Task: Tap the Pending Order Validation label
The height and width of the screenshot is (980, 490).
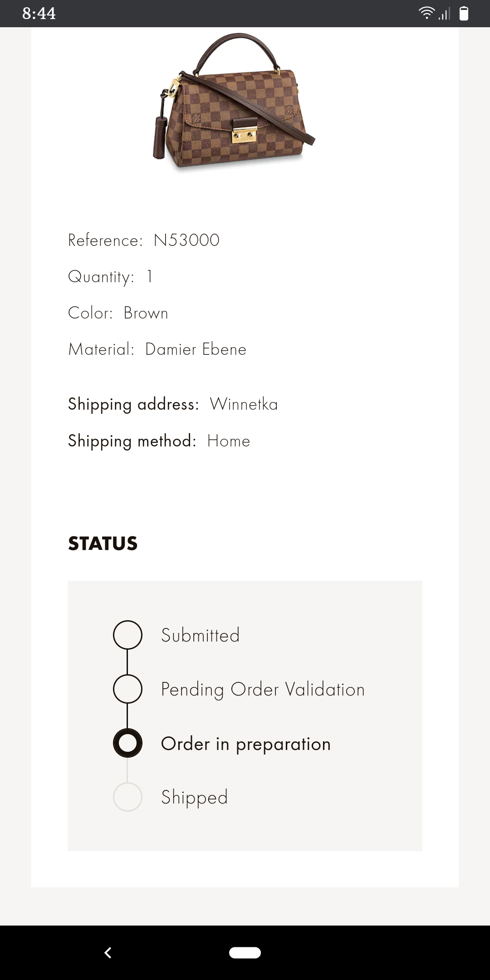Action: [x=263, y=690]
